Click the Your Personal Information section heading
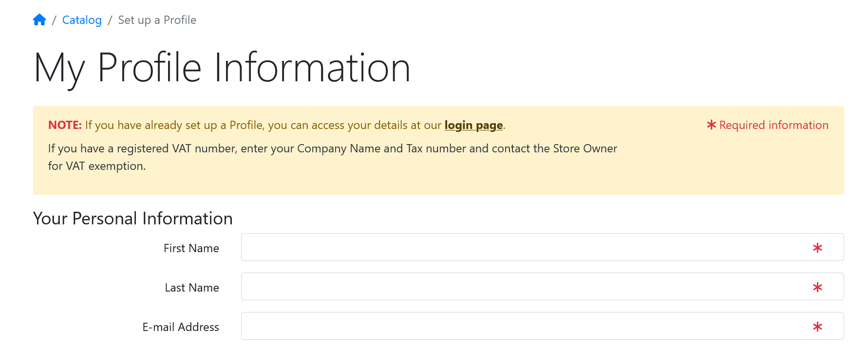 coord(133,219)
